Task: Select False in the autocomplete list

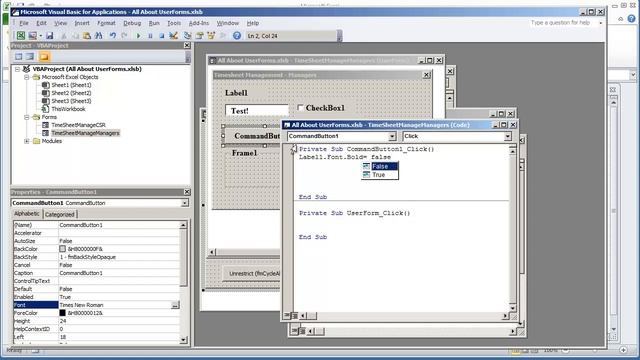Action: [x=380, y=167]
